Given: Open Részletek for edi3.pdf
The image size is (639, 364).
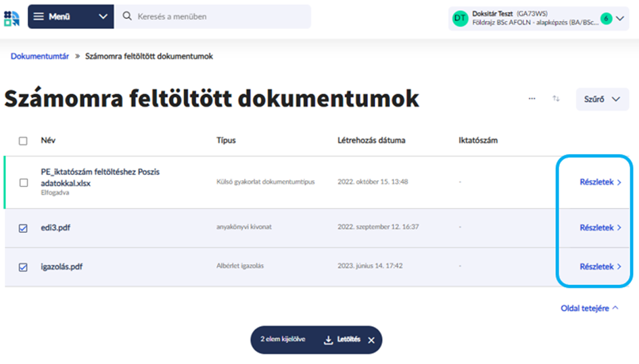Looking at the screenshot, I should point(600,228).
